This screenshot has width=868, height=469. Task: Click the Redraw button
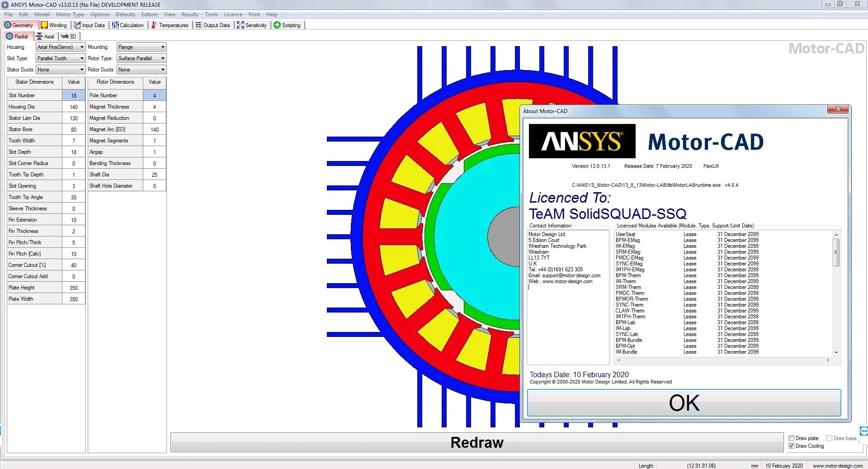[477, 442]
